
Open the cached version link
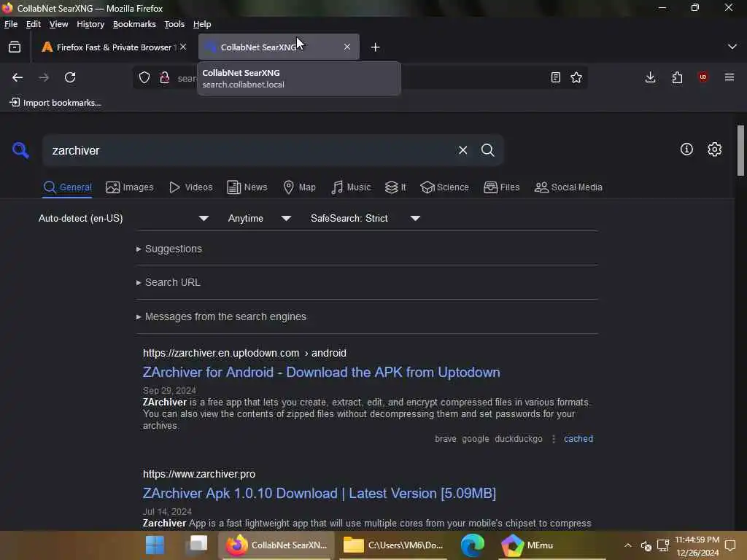[x=578, y=438]
